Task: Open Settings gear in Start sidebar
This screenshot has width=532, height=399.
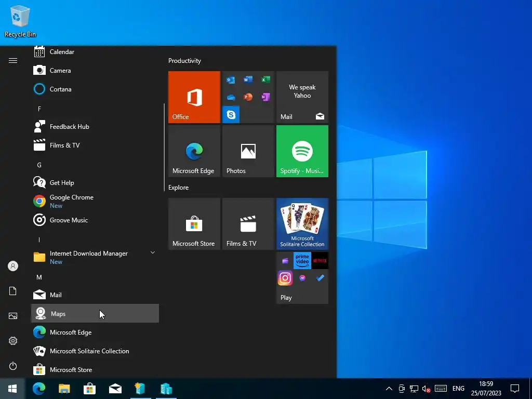Action: point(13,341)
